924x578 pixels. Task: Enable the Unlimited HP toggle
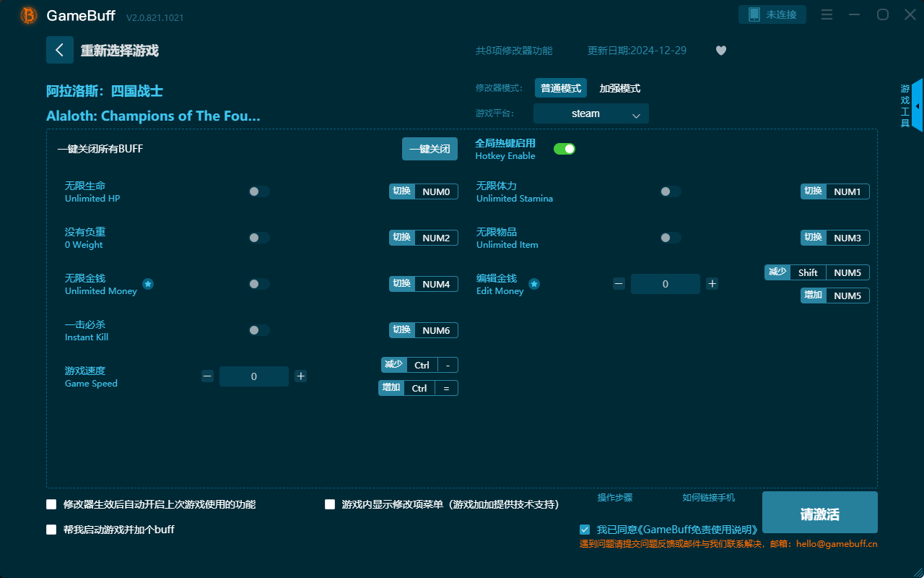[x=259, y=191]
